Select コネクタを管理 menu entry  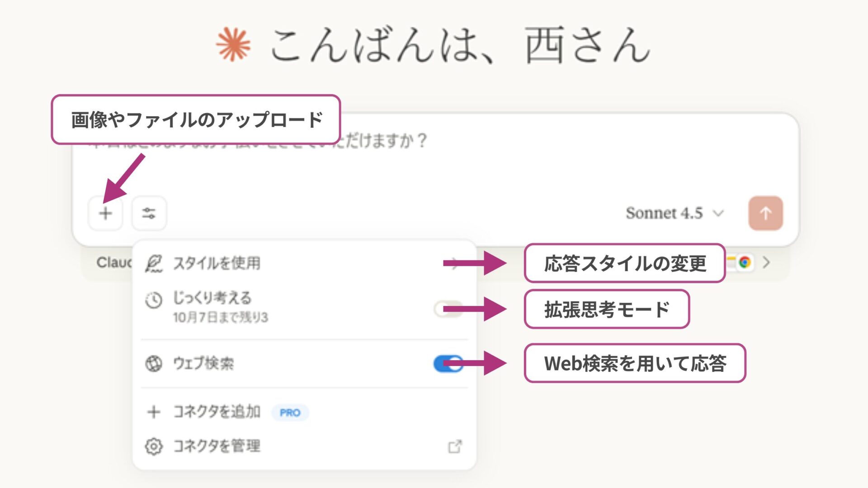pyautogui.click(x=217, y=446)
